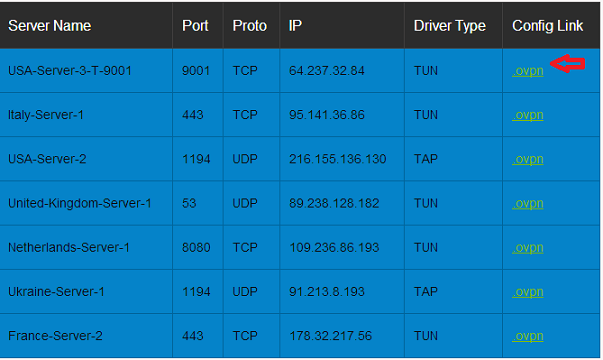
Task: Click the IP column header
Action: click(x=295, y=26)
